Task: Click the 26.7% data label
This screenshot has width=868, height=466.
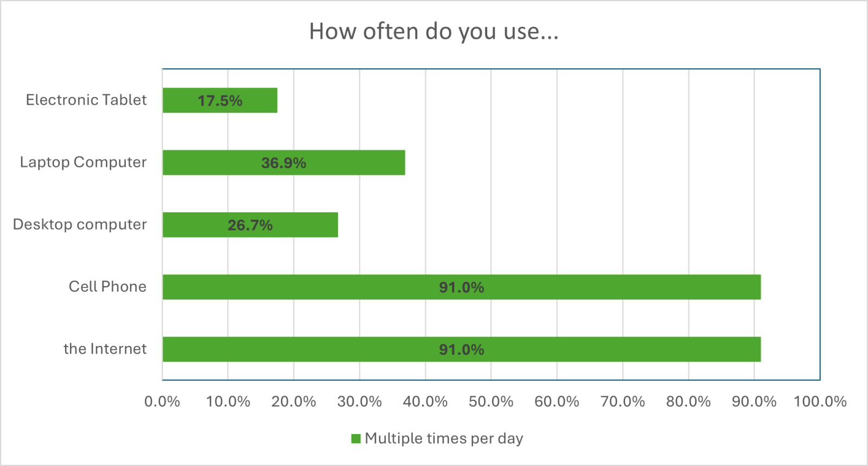Action: [x=250, y=225]
